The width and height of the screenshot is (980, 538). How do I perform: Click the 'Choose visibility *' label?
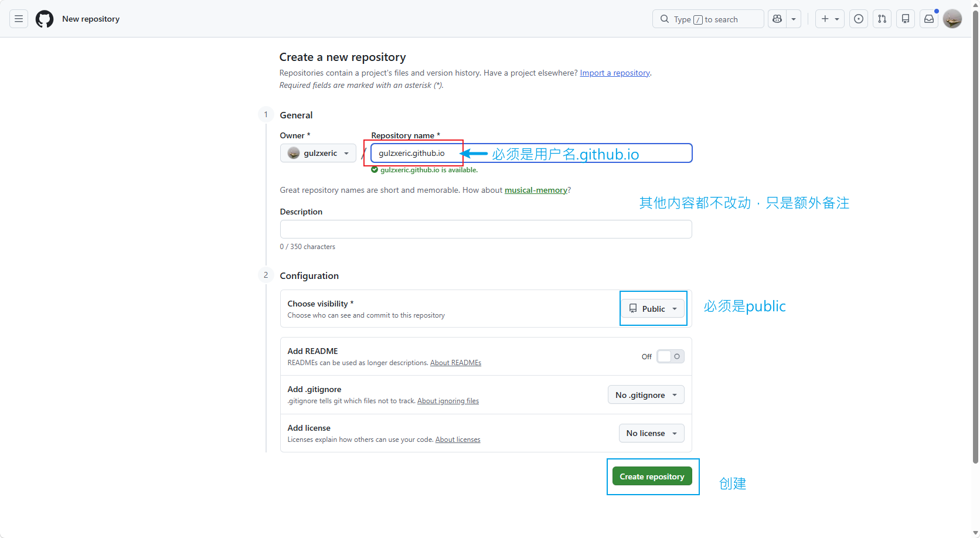click(320, 304)
